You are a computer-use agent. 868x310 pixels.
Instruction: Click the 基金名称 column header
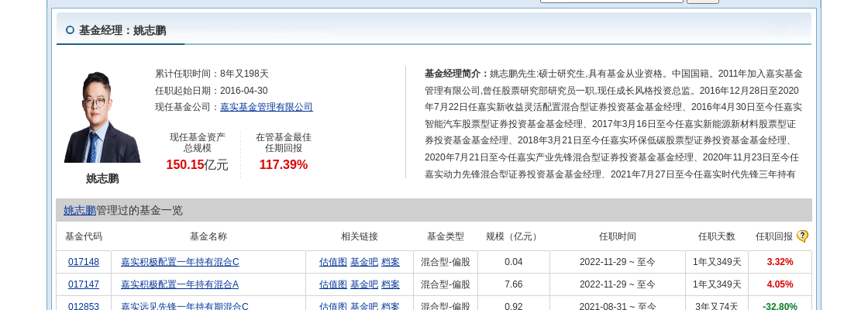click(208, 236)
